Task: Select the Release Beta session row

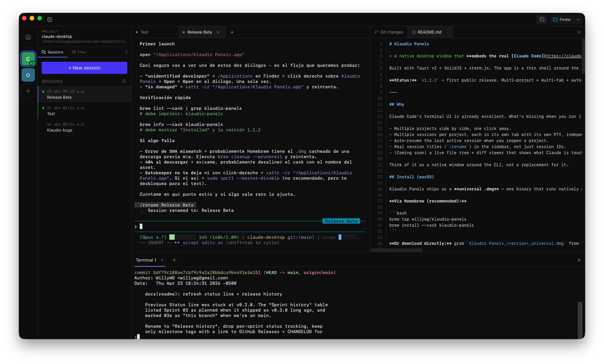Action: 85,94
